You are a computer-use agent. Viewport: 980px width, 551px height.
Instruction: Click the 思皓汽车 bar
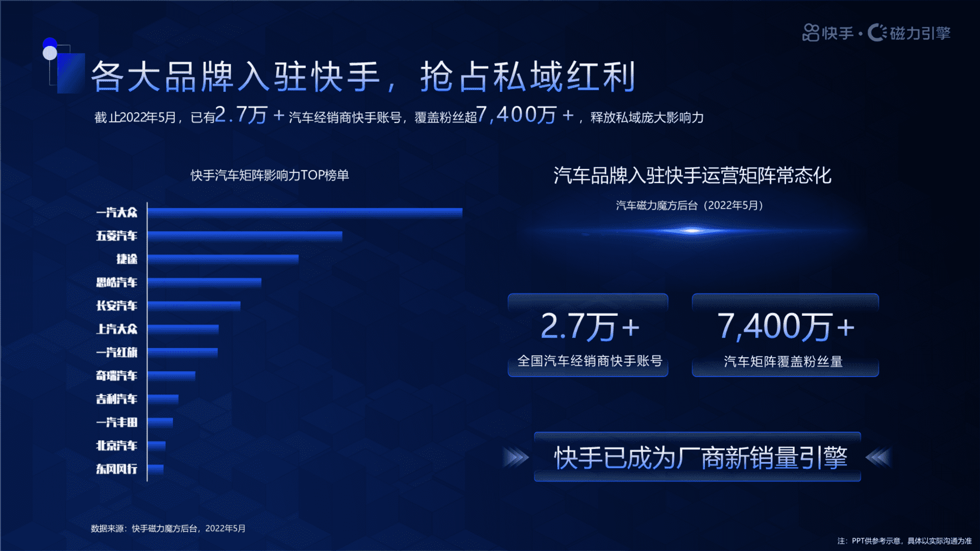coord(204,282)
